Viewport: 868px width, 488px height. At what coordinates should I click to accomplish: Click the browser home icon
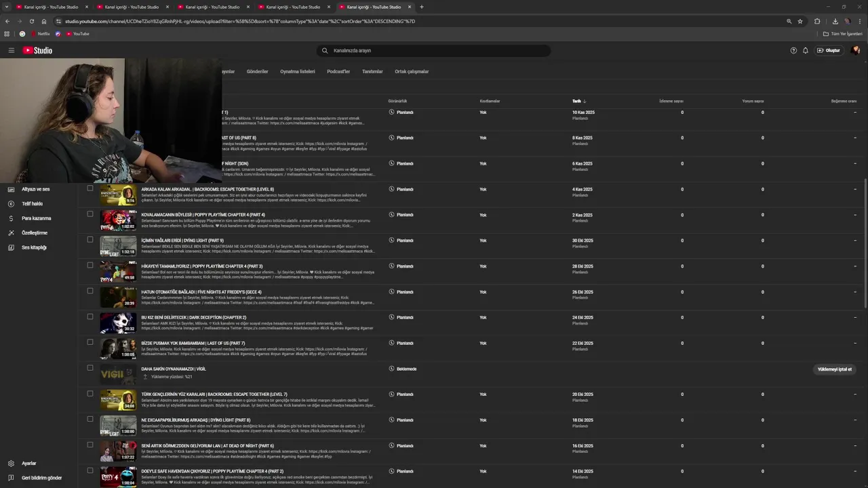(43, 21)
